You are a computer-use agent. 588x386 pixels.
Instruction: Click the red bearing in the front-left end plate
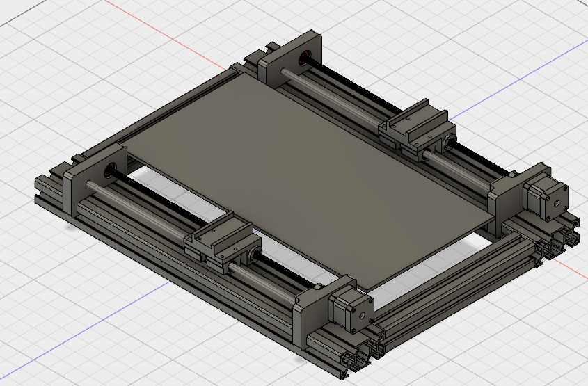coord(110,170)
